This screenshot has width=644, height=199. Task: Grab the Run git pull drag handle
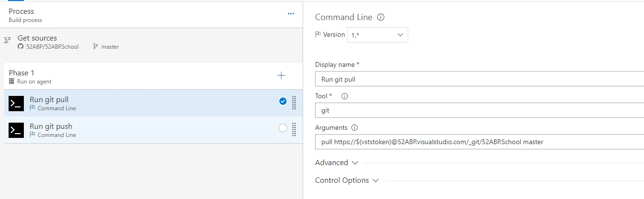click(x=294, y=102)
